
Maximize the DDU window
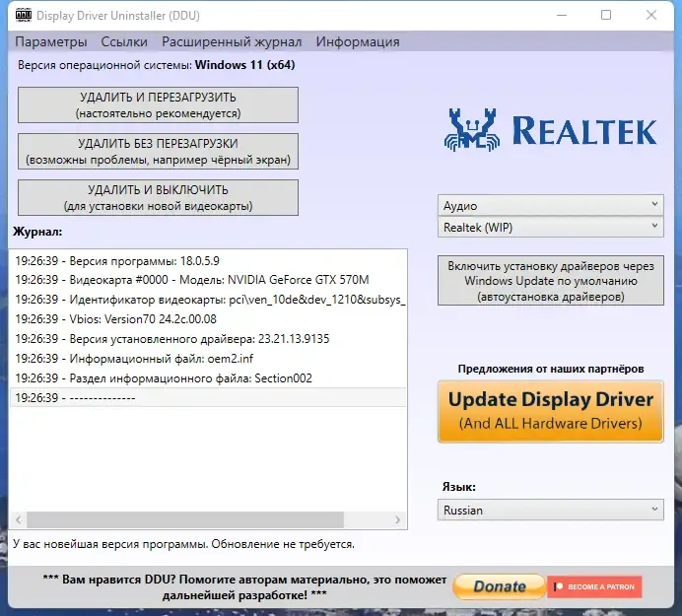click(606, 15)
